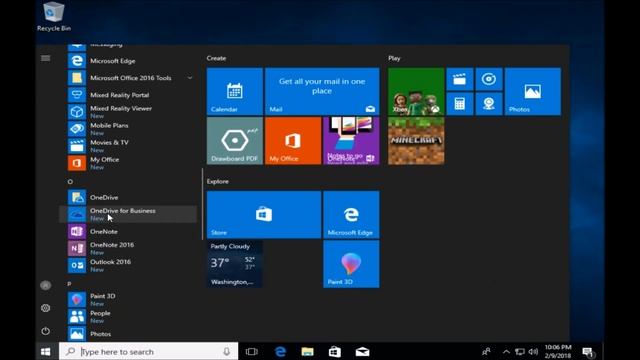This screenshot has width=640, height=360.
Task: Open Microsoft Edge from the app list
Action: (128, 61)
